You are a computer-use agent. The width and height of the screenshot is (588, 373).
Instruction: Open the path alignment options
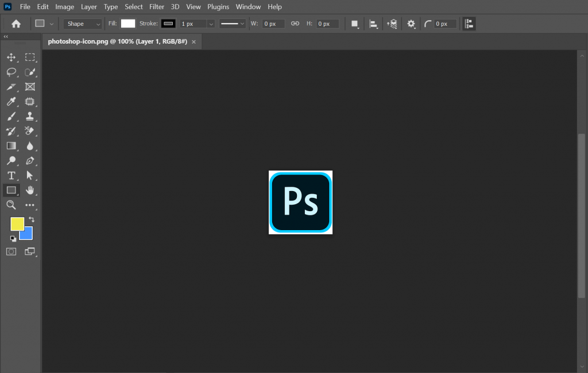[374, 24]
